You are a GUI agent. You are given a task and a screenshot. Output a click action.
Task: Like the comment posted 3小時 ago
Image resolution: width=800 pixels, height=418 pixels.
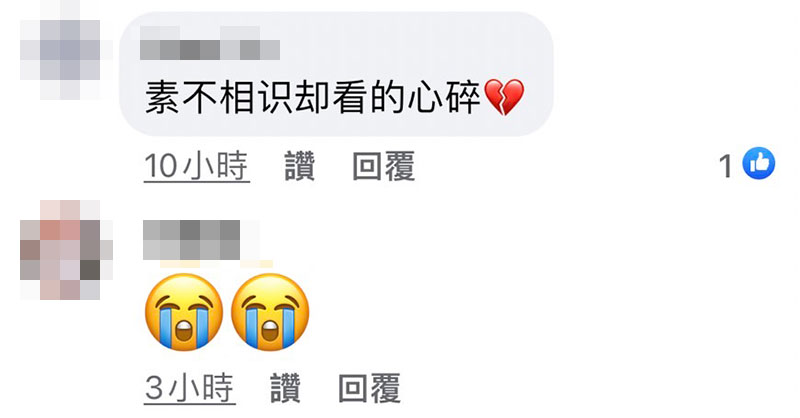(285, 388)
